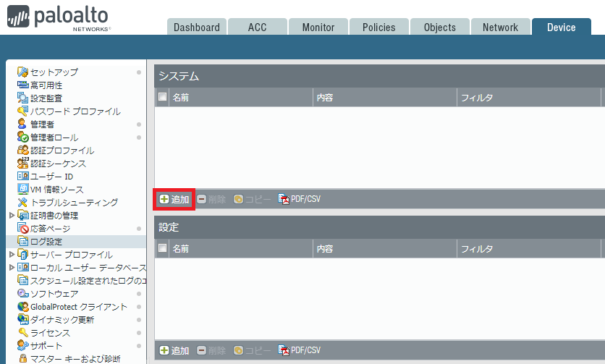The width and height of the screenshot is (605, 364).
Task: Expand the 証明書の管理 tree node
Action: pos(11,216)
